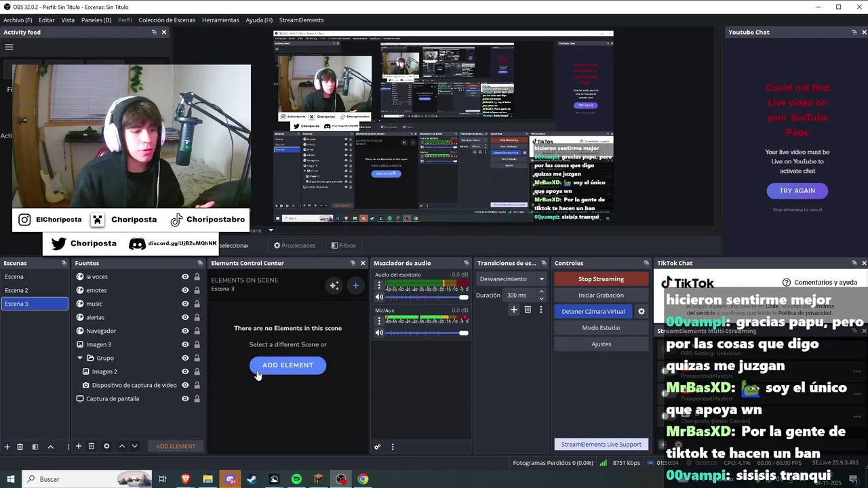Viewport: 868px width, 488px height.
Task: Lock the Captura de pantalla source
Action: [x=197, y=399]
